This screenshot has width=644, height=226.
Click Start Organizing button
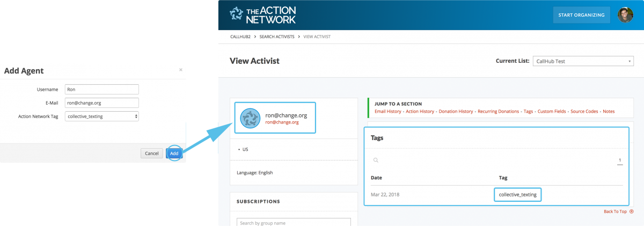[581, 15]
